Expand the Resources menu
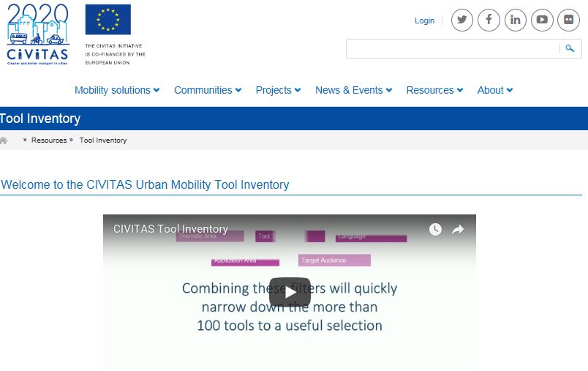Image resolution: width=588 pixels, height=371 pixels. click(434, 90)
